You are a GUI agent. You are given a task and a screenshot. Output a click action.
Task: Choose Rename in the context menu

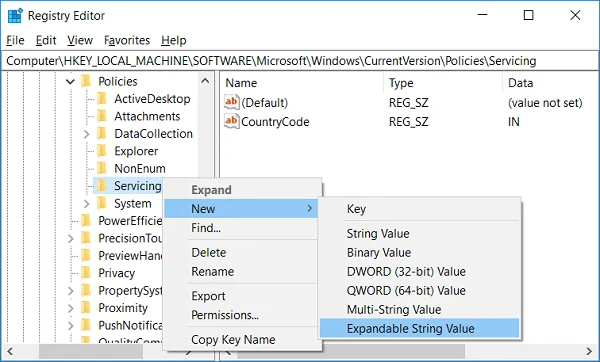click(x=241, y=272)
